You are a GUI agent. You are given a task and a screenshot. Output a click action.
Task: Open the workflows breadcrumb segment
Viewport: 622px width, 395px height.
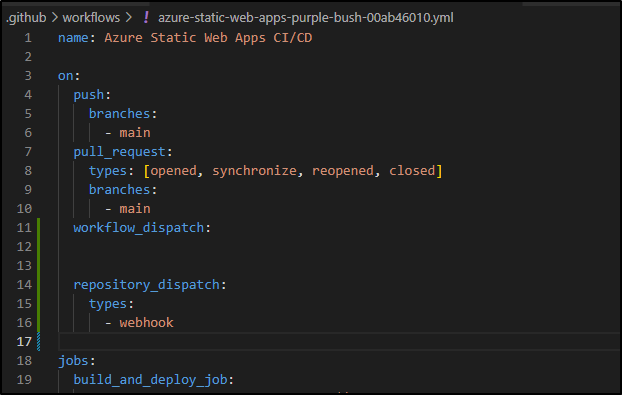[91, 18]
